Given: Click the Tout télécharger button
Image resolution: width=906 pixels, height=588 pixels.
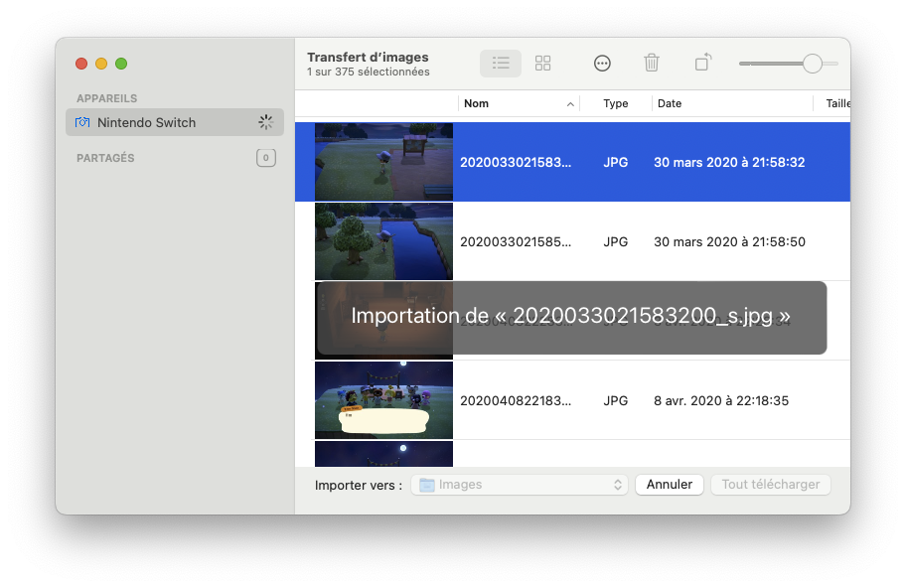Looking at the screenshot, I should [771, 485].
